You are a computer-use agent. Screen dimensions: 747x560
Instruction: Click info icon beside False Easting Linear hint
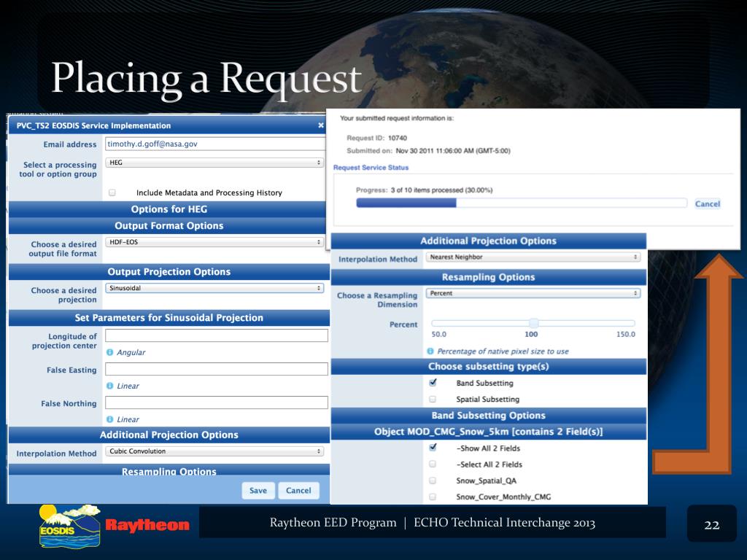110,386
